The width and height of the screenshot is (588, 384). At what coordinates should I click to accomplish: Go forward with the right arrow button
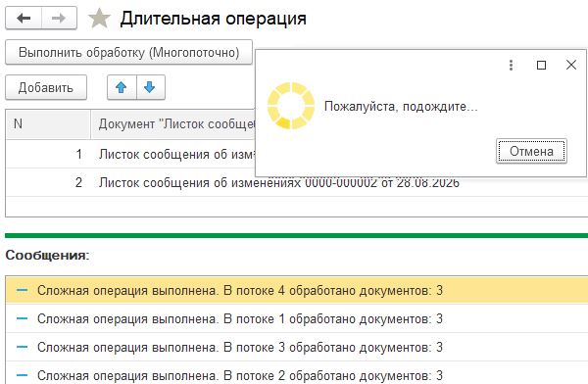[59, 18]
